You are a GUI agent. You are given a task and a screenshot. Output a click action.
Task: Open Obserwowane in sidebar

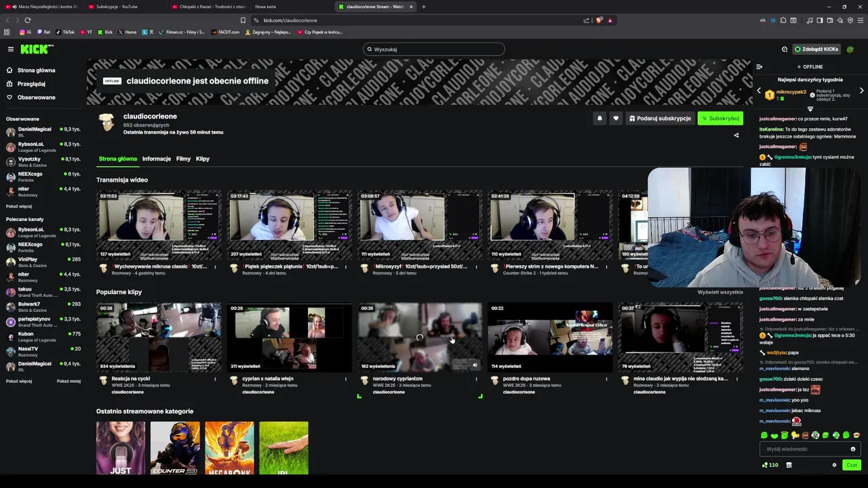31,97
